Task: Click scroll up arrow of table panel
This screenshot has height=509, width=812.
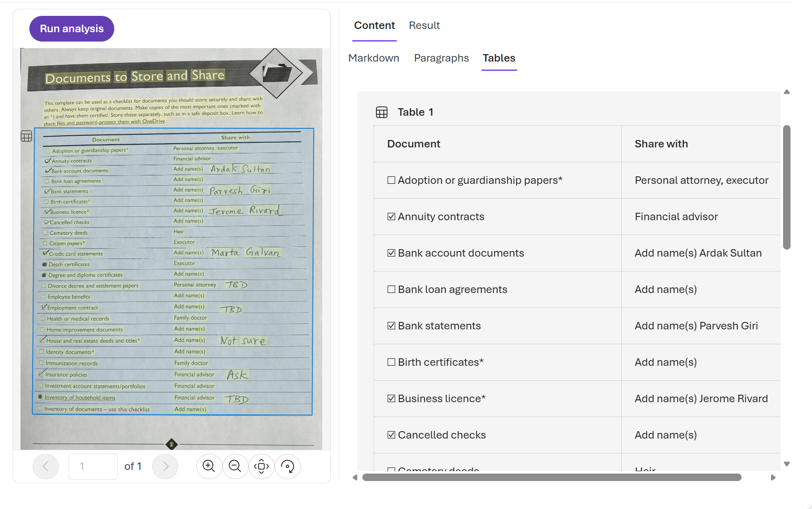Action: pyautogui.click(x=787, y=92)
